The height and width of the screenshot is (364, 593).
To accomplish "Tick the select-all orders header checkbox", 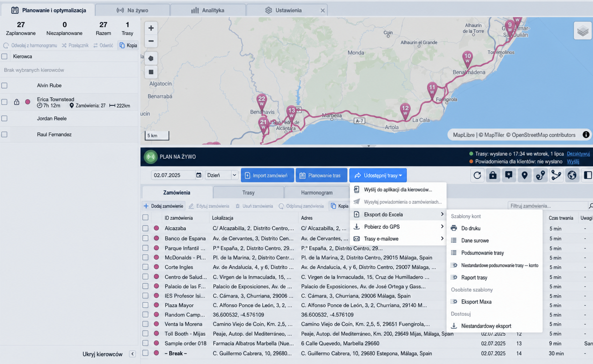I will click(x=145, y=217).
